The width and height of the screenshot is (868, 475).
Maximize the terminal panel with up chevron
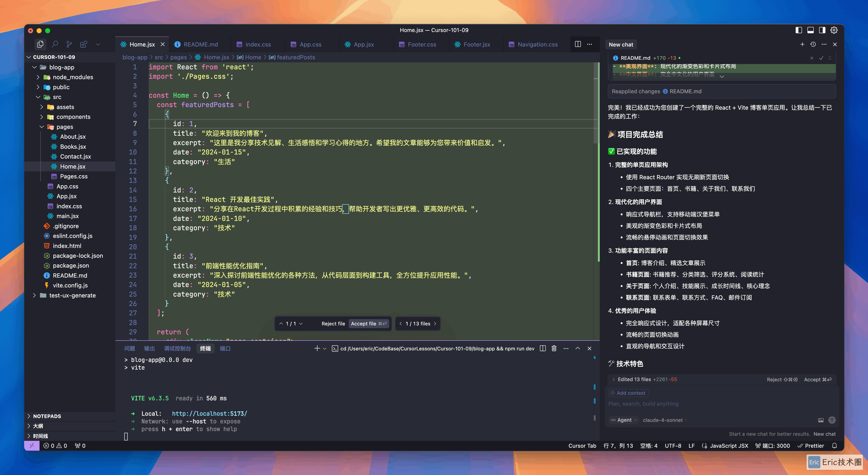click(x=578, y=348)
